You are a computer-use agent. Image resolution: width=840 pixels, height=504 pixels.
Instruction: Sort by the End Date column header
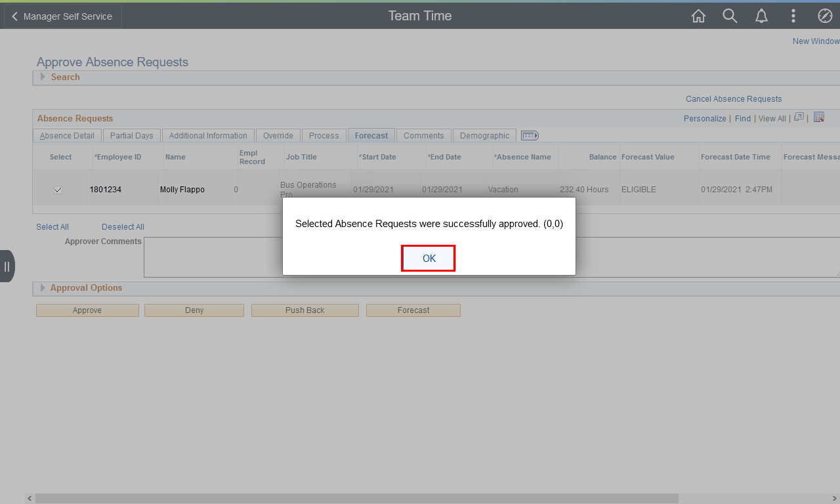coord(444,157)
